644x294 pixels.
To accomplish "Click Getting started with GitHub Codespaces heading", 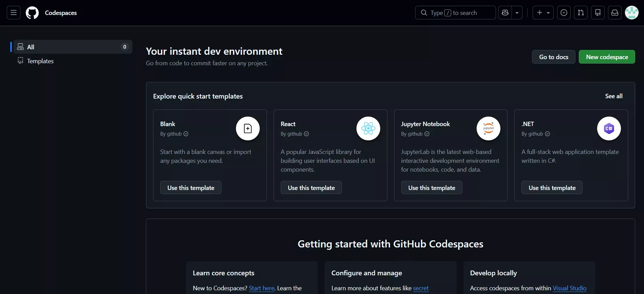I will pos(390,244).
